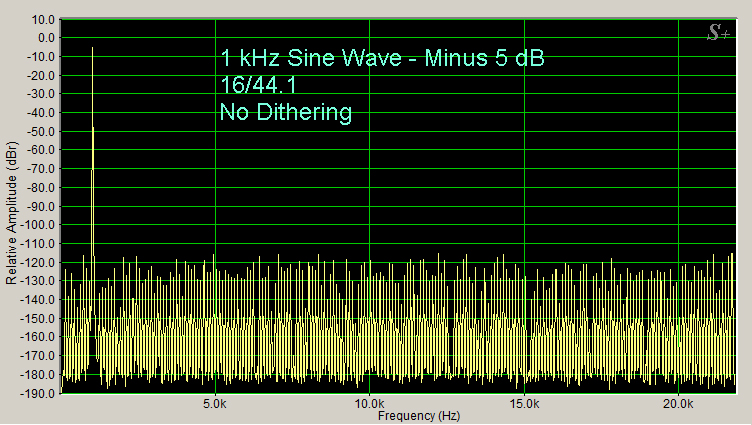752x425 pixels.
Task: Click the -50.0 amplitude axis label
Action: click(40, 132)
